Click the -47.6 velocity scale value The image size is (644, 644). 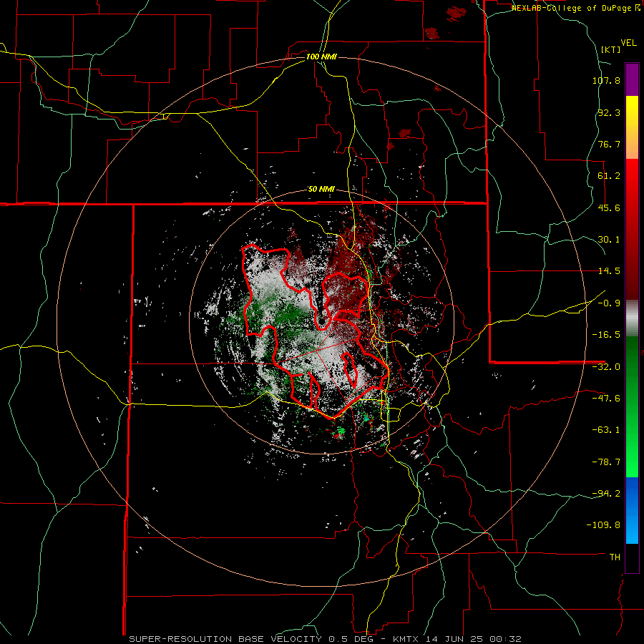pos(606,399)
